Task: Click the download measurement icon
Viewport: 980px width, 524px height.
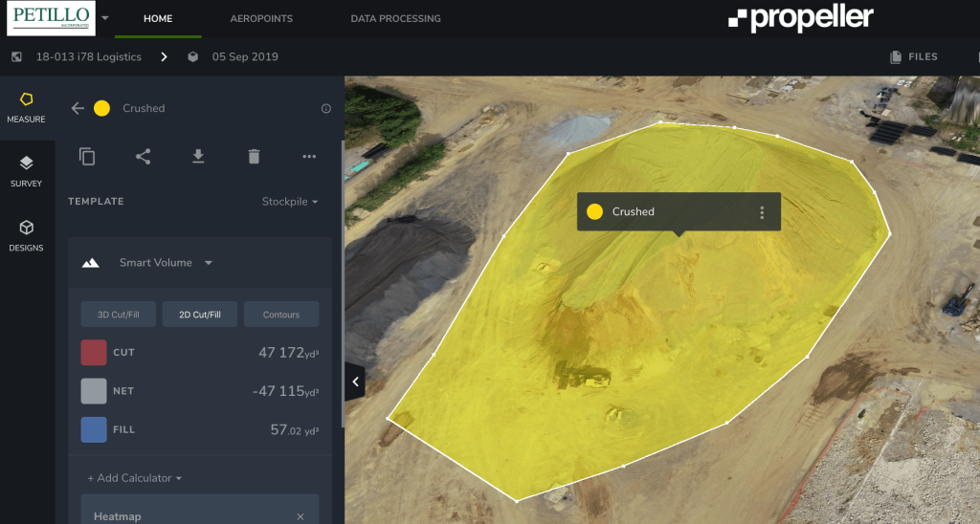Action: pyautogui.click(x=198, y=157)
